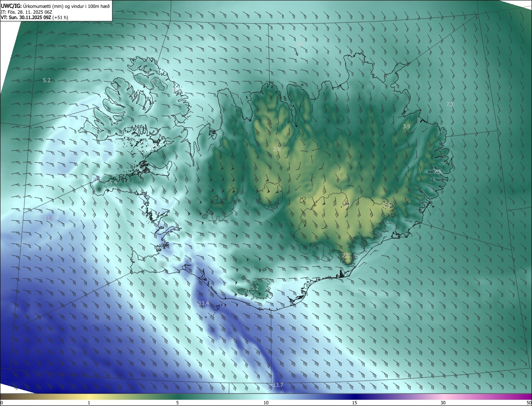Click the '30' tick on the colour scale
The height and width of the screenshot is (406, 532).
click(x=443, y=403)
